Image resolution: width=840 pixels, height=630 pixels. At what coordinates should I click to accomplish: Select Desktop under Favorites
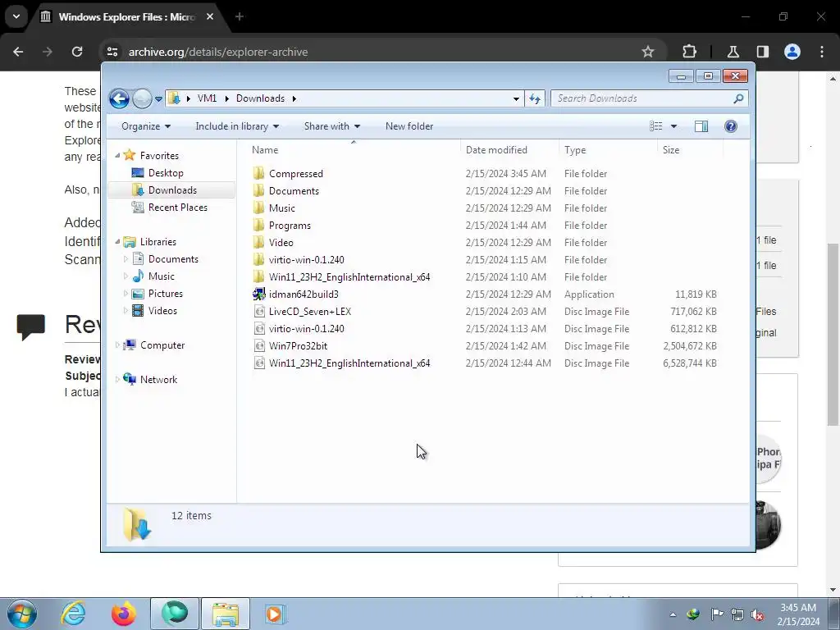(166, 173)
